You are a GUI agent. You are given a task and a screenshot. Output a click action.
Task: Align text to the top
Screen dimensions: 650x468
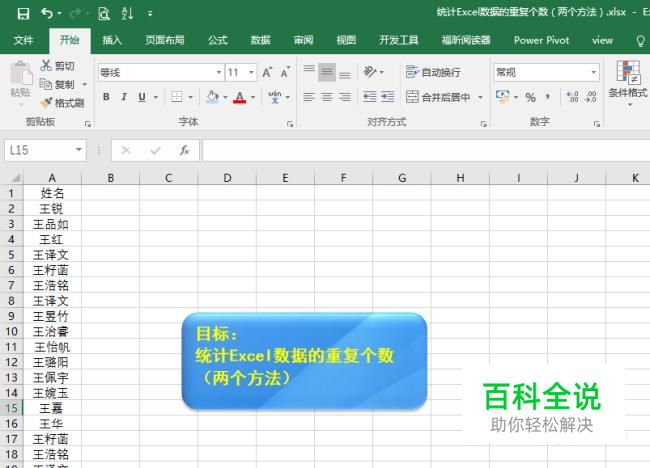click(309, 72)
